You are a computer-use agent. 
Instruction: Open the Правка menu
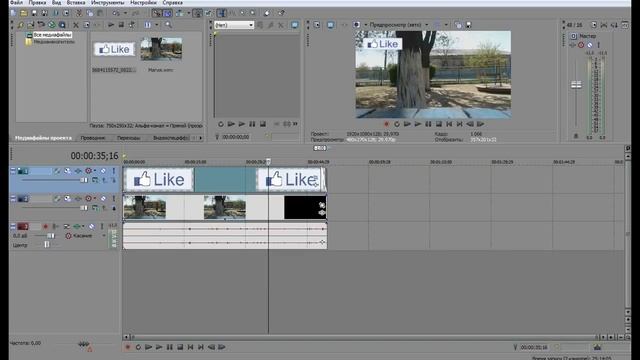37,2
